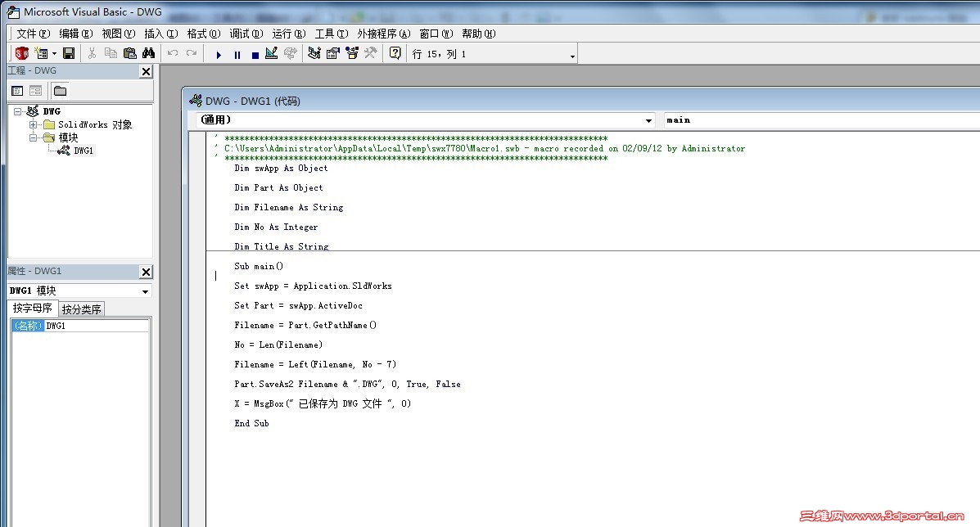Open the Insert object dropdown arrow
The image size is (980, 527).
click(x=54, y=54)
